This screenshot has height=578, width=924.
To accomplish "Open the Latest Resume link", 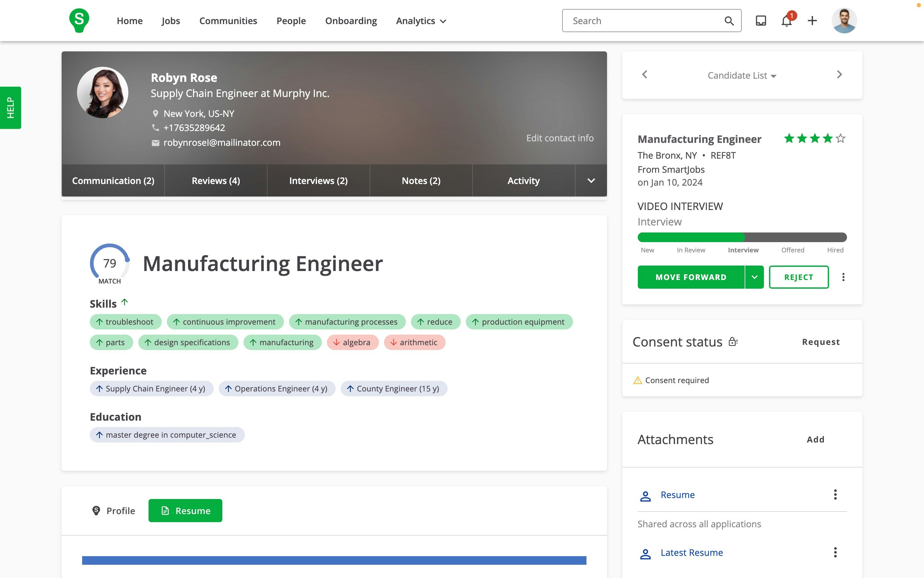I will click(691, 552).
